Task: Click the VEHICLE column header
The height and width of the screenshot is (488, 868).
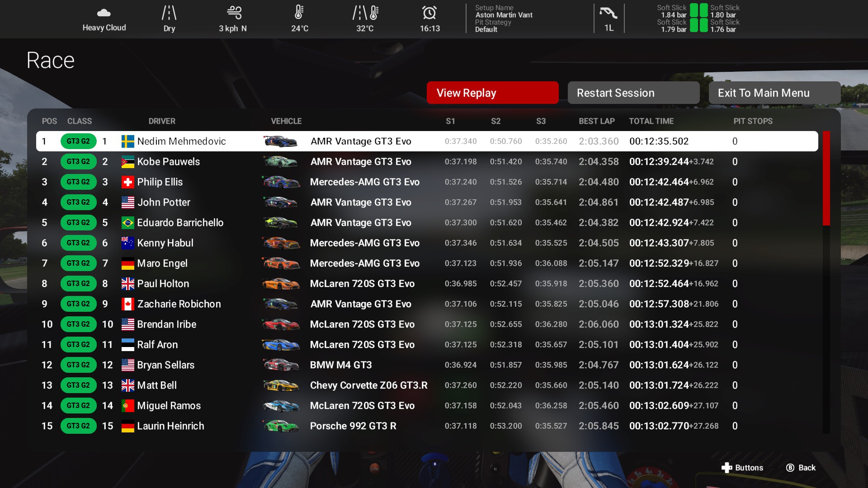Action: point(286,121)
